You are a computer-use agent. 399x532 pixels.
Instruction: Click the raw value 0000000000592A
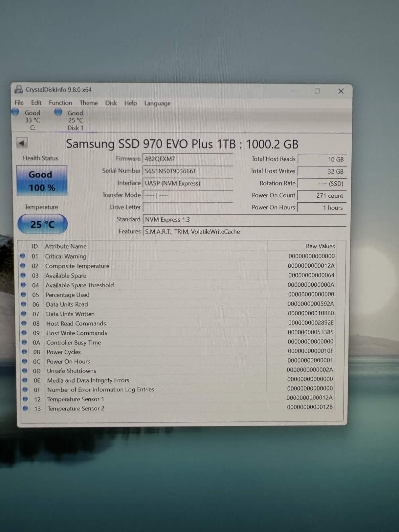tap(311, 304)
